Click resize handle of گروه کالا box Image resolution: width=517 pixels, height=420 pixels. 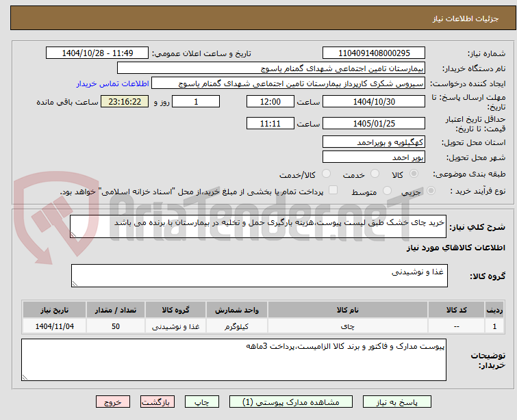[75, 283]
